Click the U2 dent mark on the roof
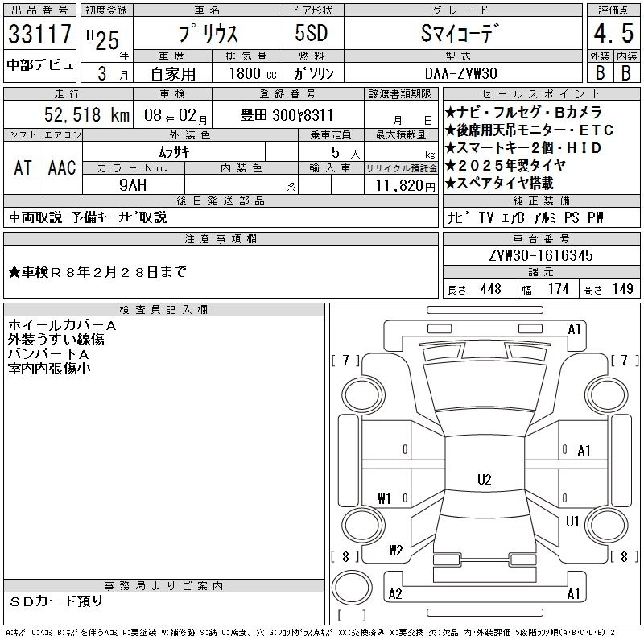Viewport: 644px width, 644px height. click(484, 480)
